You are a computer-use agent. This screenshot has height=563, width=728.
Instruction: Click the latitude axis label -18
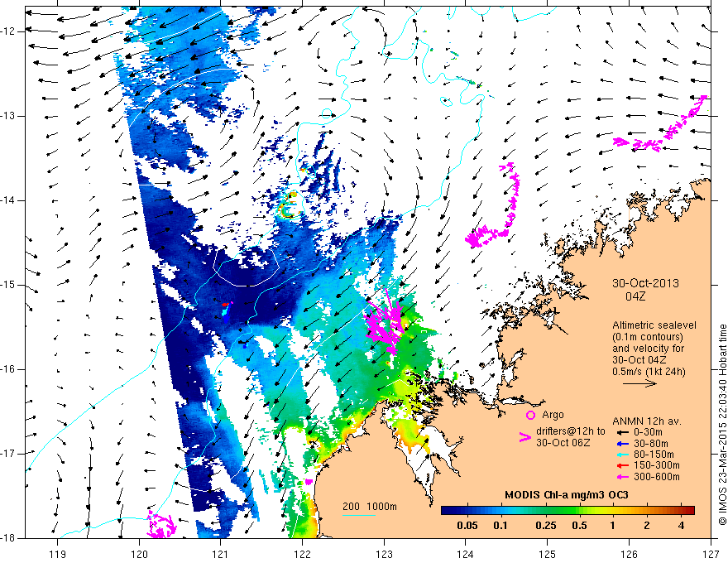[9, 538]
